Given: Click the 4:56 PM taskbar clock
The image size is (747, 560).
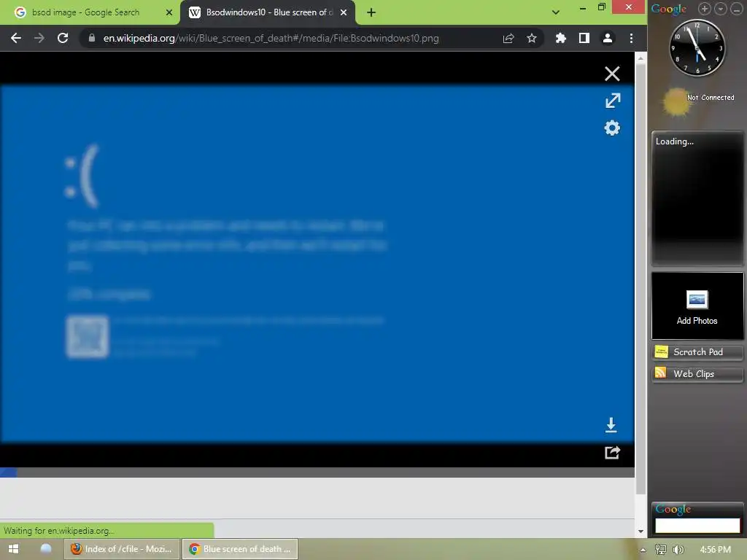Looking at the screenshot, I should pyautogui.click(x=715, y=550).
